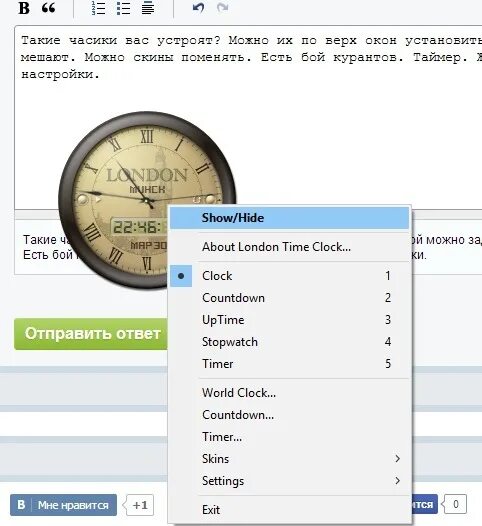Screen dimensions: 482x526
Task: Open About London Time Clock dialog
Action: (289, 247)
